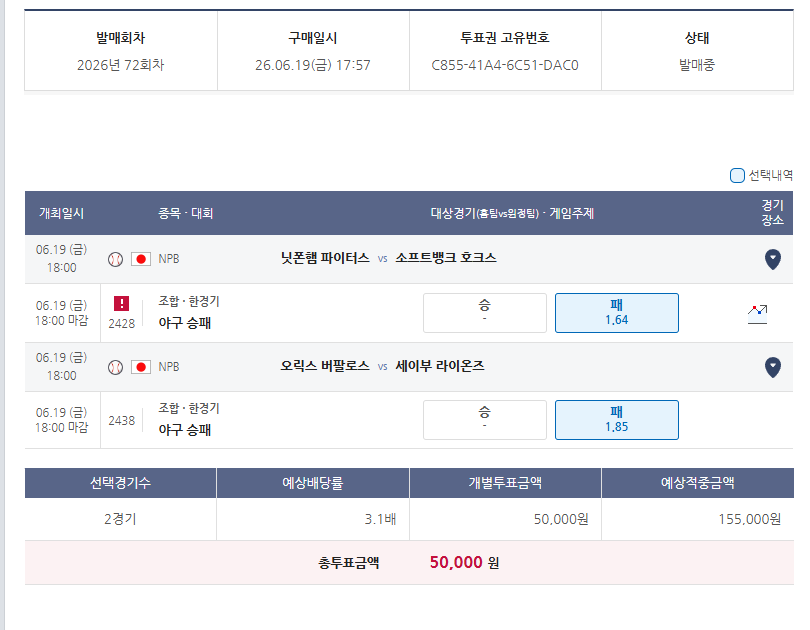The image size is (810, 630).
Task: Click baseball icon in Orix Buffaloes row
Action: tap(115, 367)
